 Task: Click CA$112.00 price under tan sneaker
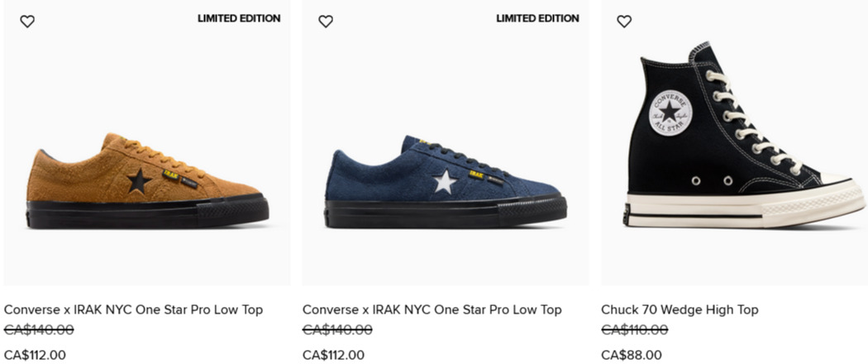[35, 355]
